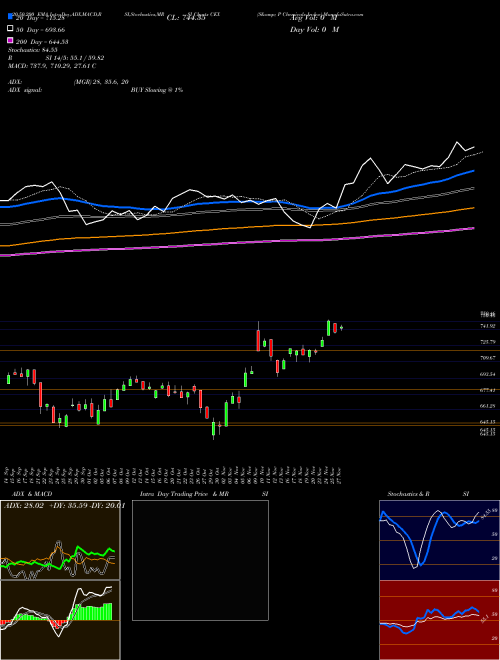The width and height of the screenshot is (500, 660).
Task: Open the red RSI mini chart
Action: (439, 620)
